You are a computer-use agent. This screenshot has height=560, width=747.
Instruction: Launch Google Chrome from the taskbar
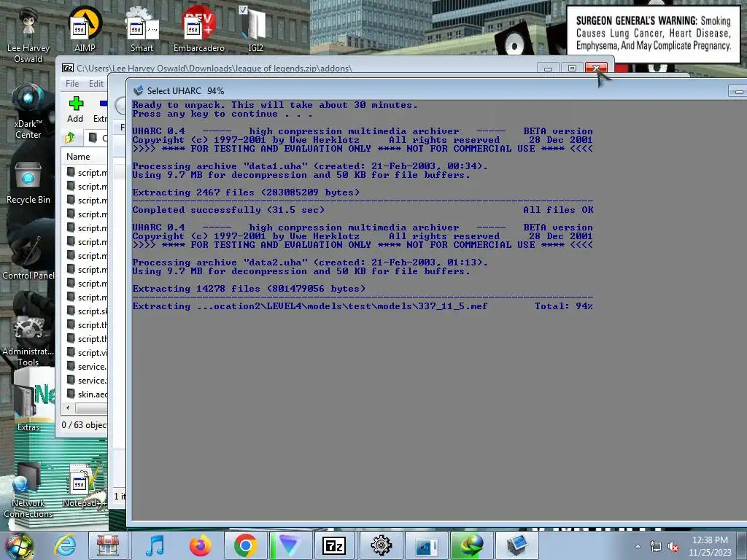(x=245, y=545)
